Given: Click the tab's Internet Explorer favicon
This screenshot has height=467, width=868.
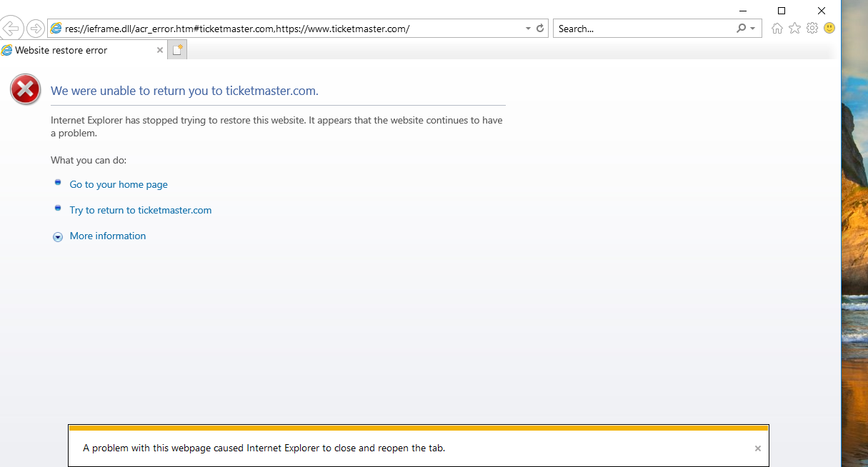Looking at the screenshot, I should 7,50.
